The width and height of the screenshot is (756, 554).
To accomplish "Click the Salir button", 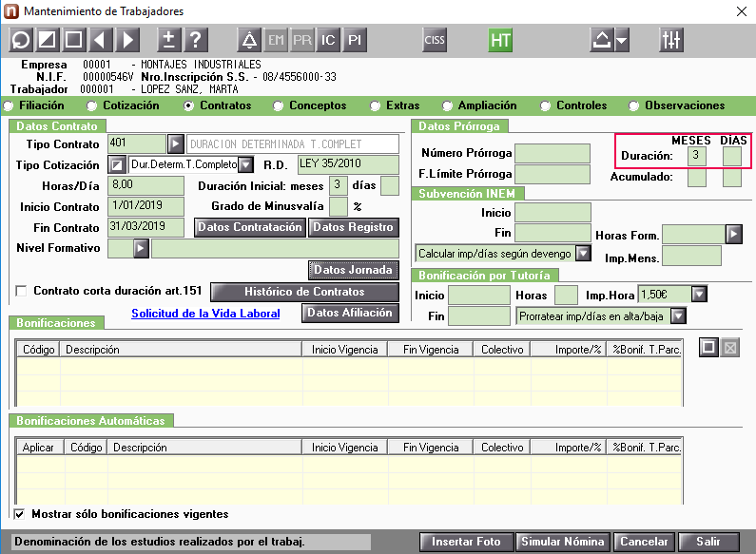I will click(708, 542).
